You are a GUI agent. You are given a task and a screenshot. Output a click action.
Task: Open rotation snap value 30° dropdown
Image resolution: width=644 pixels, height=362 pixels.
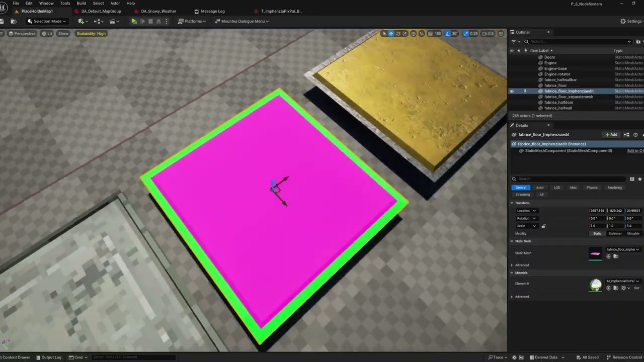click(454, 34)
